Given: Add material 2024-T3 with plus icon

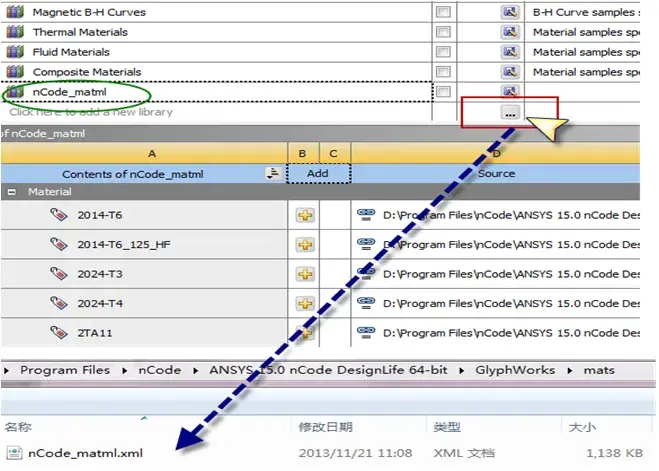Looking at the screenshot, I should 305,274.
